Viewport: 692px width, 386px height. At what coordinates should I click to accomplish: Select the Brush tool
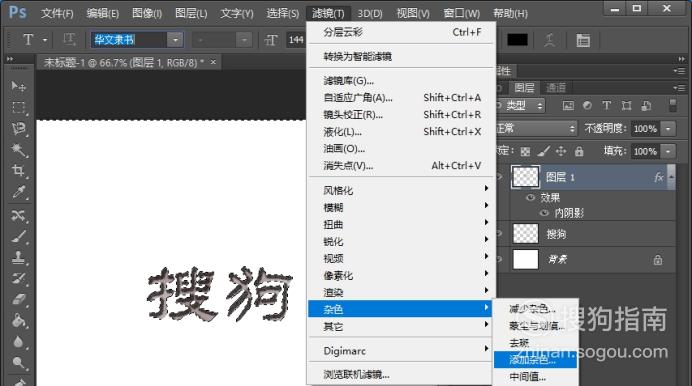click(x=18, y=236)
